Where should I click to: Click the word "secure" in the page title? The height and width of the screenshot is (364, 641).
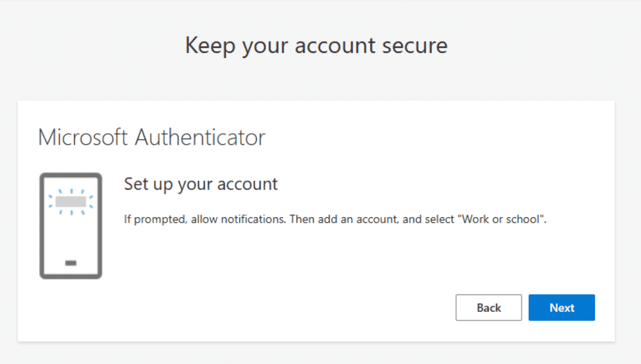(414, 45)
